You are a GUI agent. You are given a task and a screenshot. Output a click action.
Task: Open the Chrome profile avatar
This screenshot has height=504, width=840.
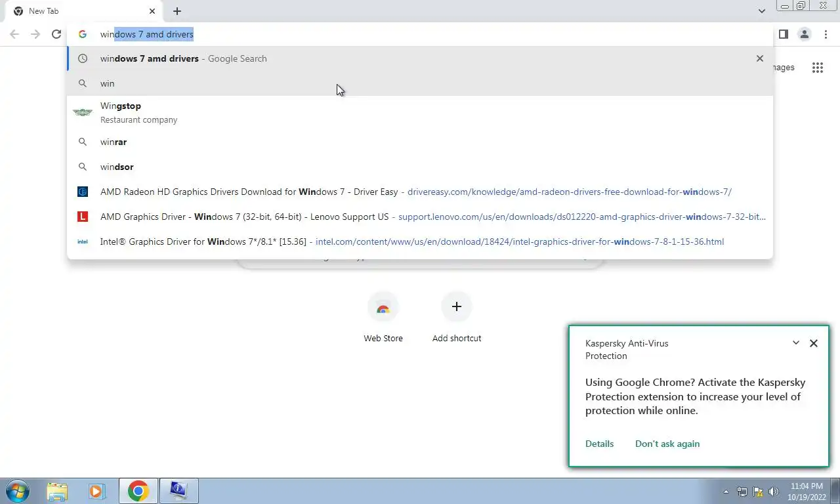(805, 34)
